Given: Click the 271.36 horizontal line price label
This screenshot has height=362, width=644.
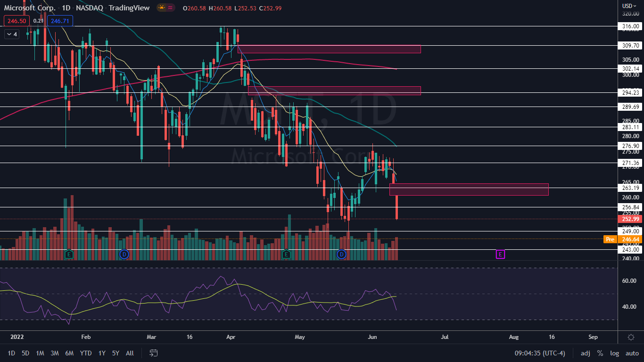Looking at the screenshot, I should click(630, 163).
